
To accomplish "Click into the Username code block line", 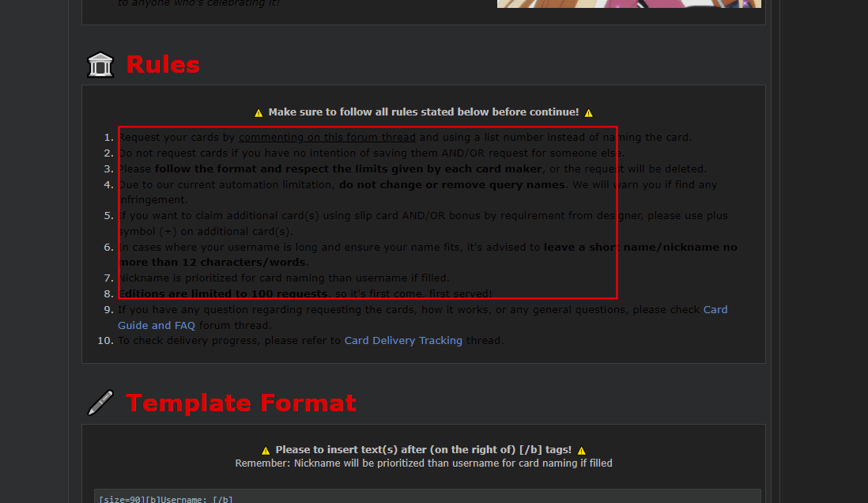I will (x=166, y=499).
